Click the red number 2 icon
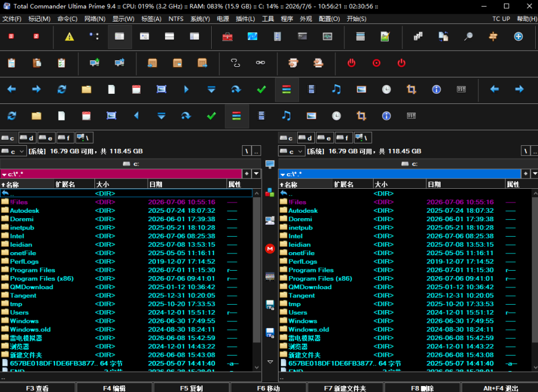The image size is (538, 392). 36,36
